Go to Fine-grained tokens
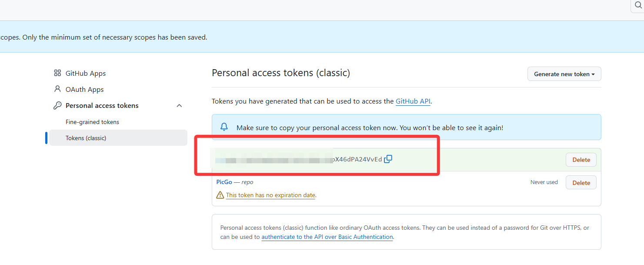 (x=92, y=122)
